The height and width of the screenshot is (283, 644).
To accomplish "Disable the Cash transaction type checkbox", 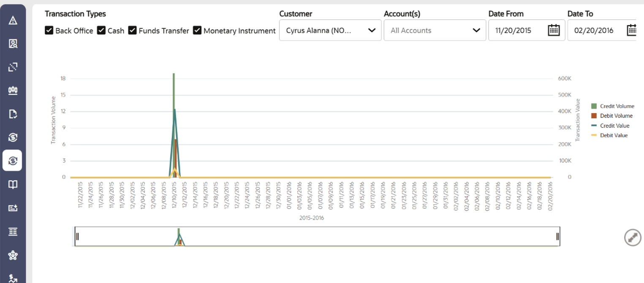I will (x=101, y=30).
